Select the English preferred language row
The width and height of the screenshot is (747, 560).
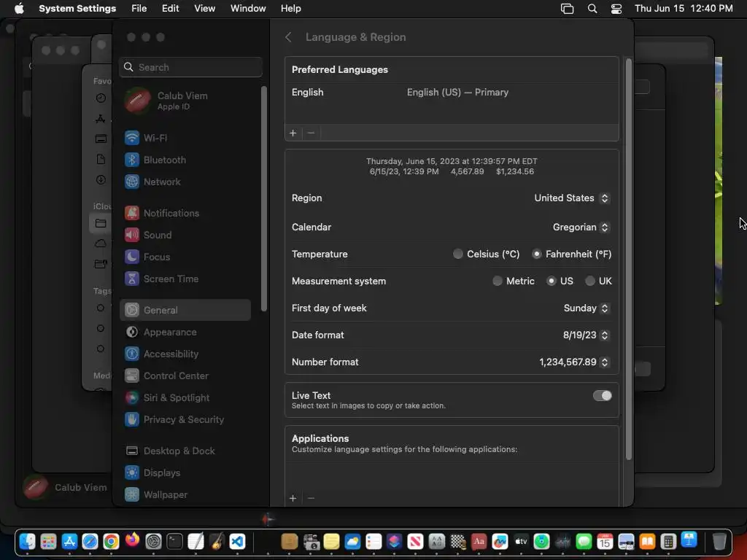pyautogui.click(x=452, y=93)
